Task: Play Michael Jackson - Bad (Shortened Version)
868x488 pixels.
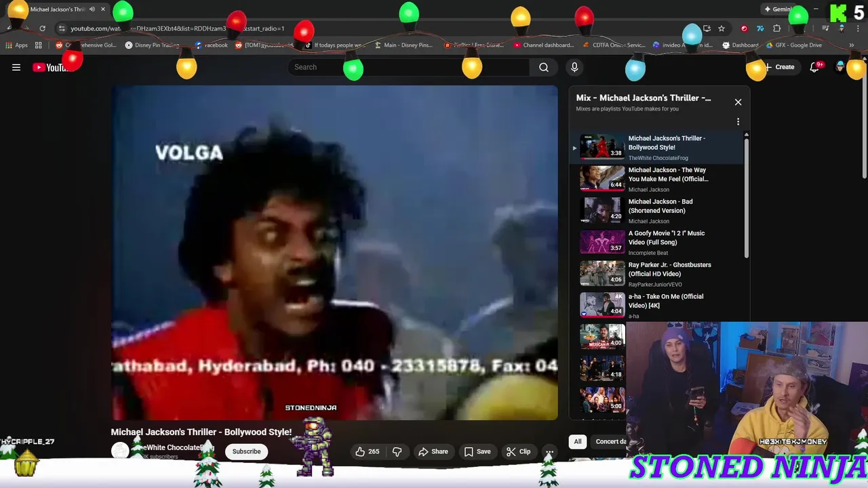Action: 658,211
